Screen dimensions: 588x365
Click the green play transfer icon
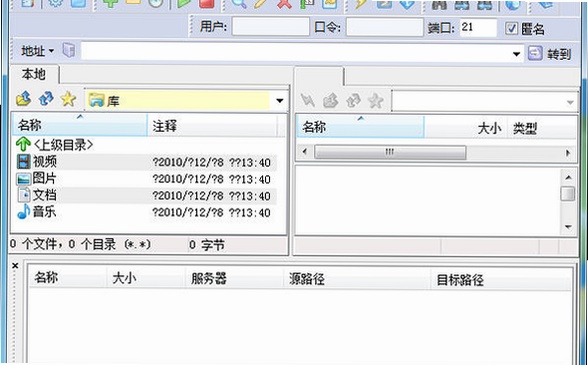coord(184,3)
